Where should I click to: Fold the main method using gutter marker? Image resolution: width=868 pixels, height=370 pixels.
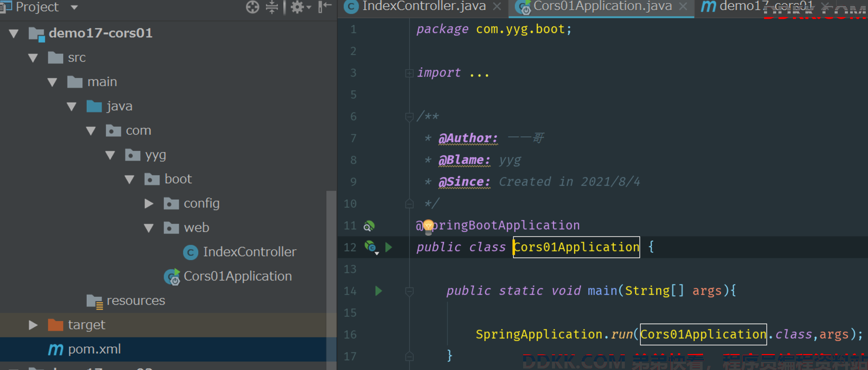[x=409, y=291]
